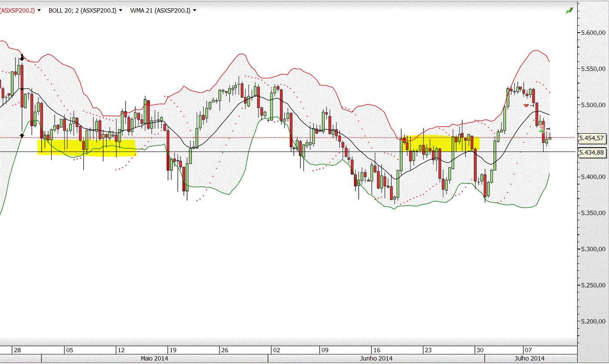609x364 pixels.
Task: Select the left yellow highlighted rectangle in May
Action: tap(86, 147)
